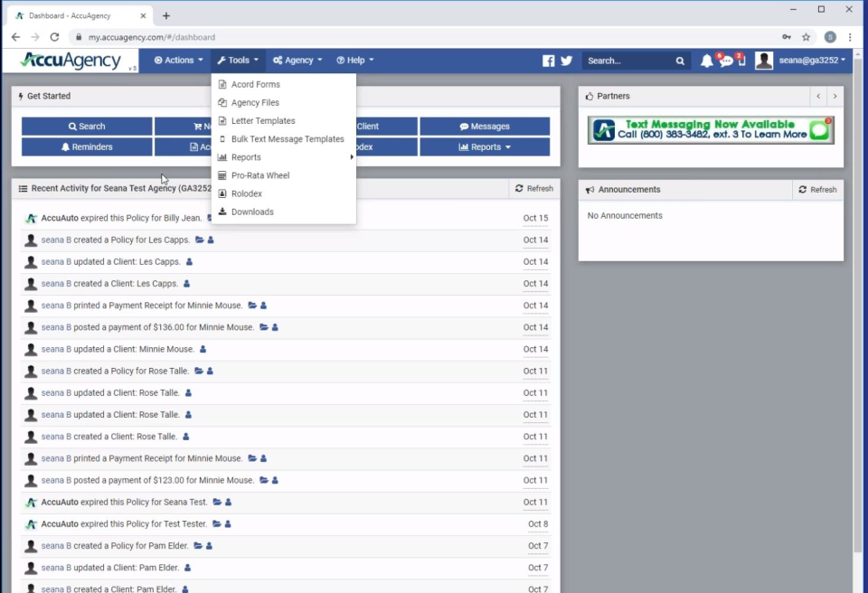Open chat messages via the speech bubble icon
The height and width of the screenshot is (593, 868).
coord(724,60)
